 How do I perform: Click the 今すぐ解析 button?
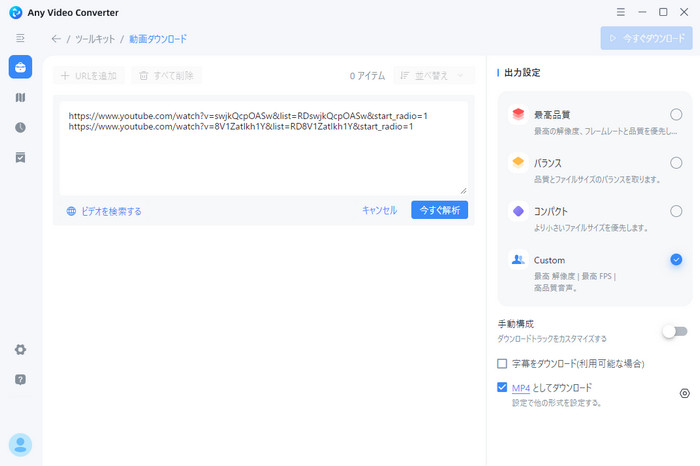pyautogui.click(x=439, y=210)
